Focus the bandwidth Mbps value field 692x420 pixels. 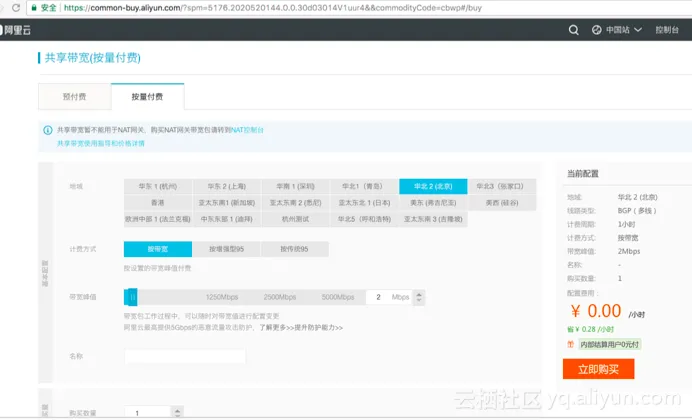point(389,297)
